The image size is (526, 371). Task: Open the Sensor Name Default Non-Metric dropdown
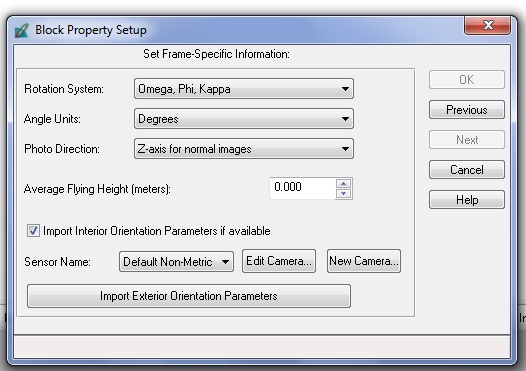176,262
